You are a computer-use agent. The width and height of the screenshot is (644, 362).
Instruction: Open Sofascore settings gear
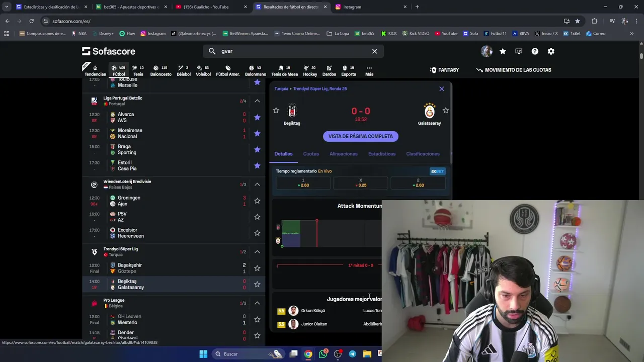tap(551, 51)
